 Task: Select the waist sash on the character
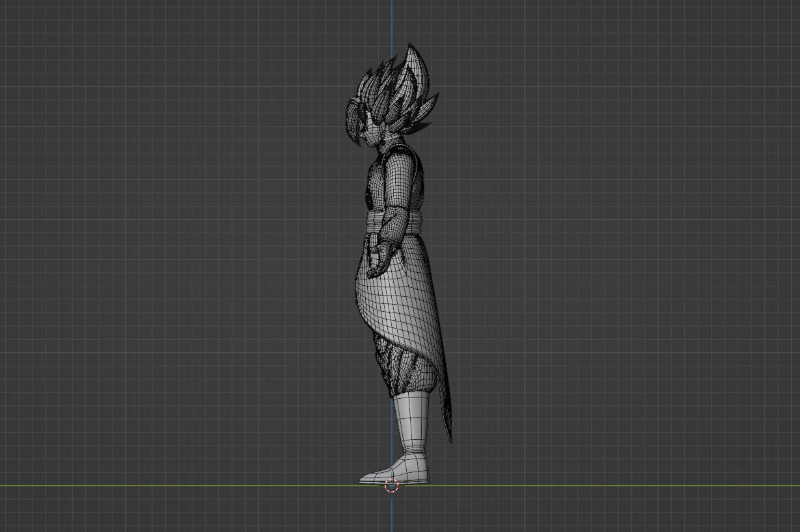point(395,223)
